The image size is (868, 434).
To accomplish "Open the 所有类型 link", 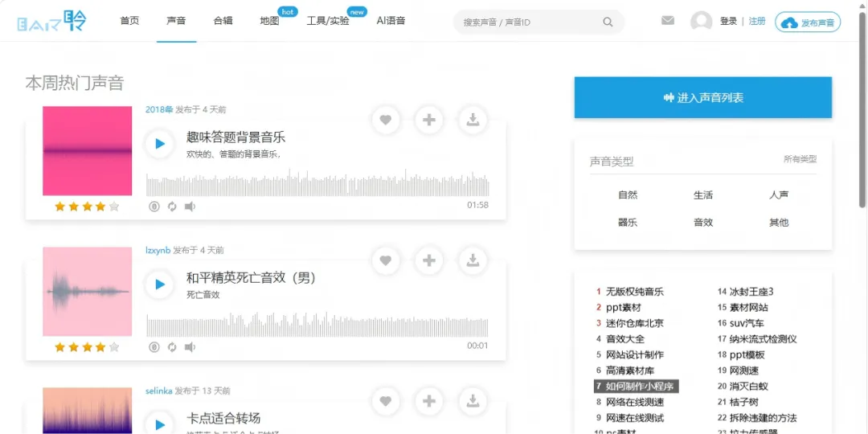I will point(800,159).
